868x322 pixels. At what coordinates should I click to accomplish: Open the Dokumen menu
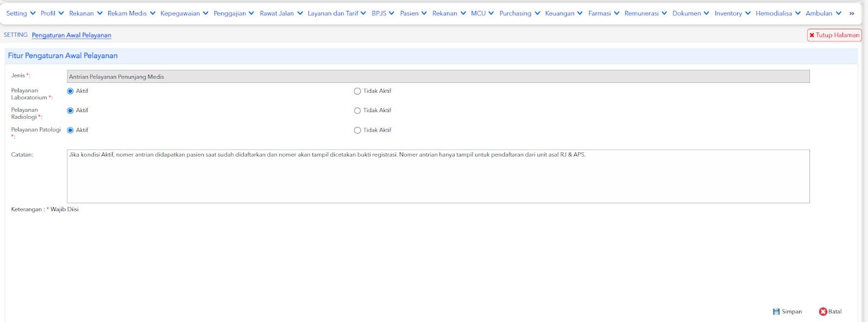(691, 14)
